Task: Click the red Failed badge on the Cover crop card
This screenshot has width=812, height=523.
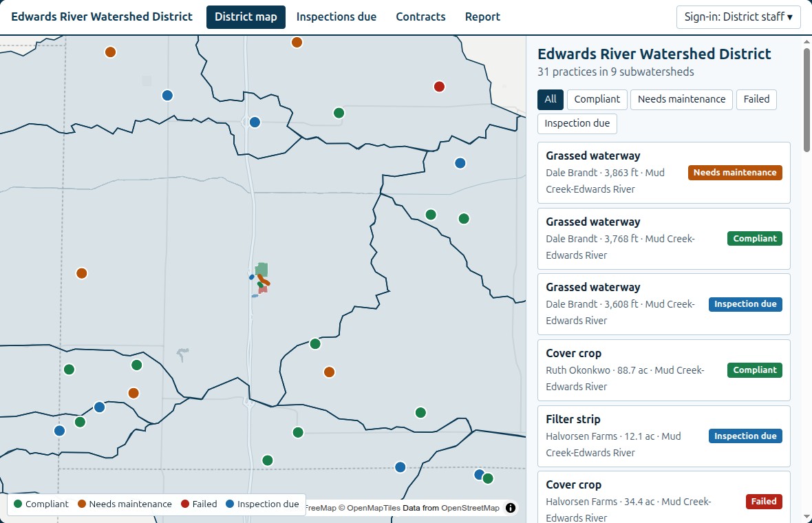Action: click(x=764, y=502)
